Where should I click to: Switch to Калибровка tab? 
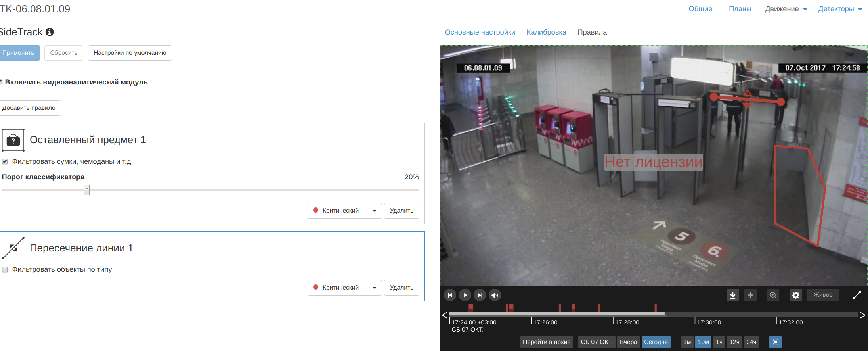(546, 32)
